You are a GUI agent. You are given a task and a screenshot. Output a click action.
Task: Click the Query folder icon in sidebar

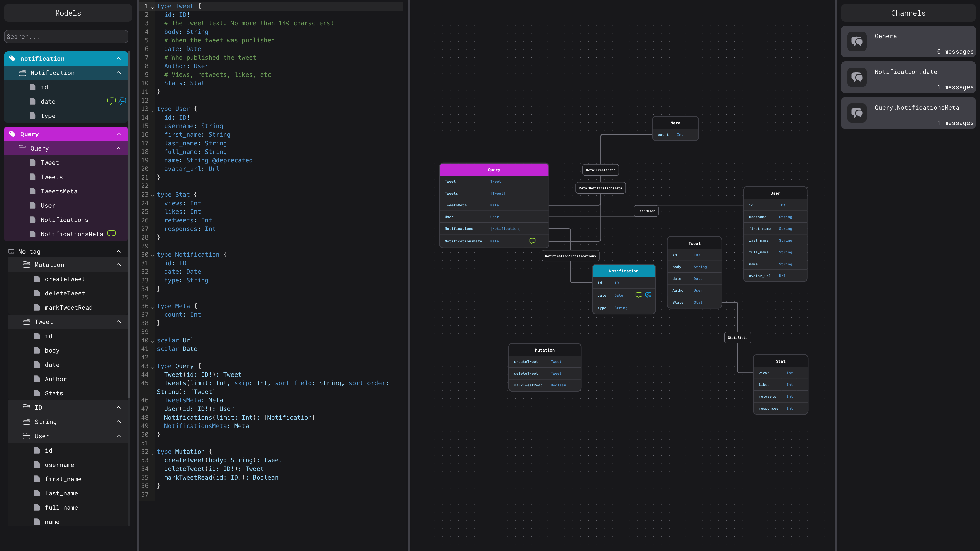(22, 148)
